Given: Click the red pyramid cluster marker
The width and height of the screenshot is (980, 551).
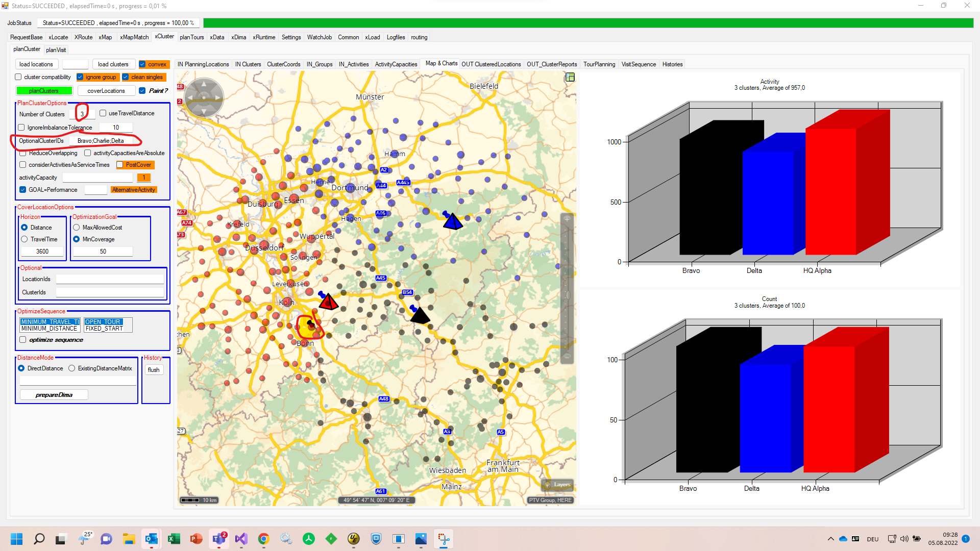Looking at the screenshot, I should pyautogui.click(x=328, y=302).
